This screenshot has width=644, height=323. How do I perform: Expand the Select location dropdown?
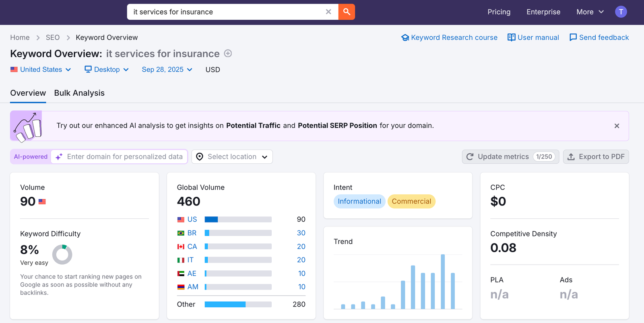[x=232, y=157]
